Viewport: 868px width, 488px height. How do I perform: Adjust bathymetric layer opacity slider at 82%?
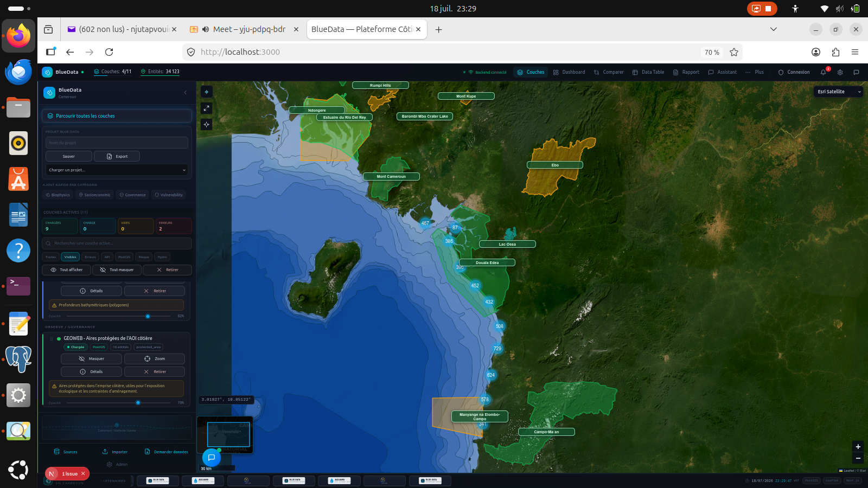[x=118, y=316]
